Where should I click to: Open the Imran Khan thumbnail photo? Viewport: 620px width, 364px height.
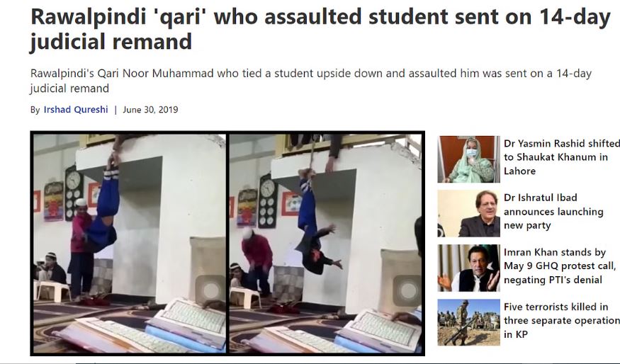point(468,268)
